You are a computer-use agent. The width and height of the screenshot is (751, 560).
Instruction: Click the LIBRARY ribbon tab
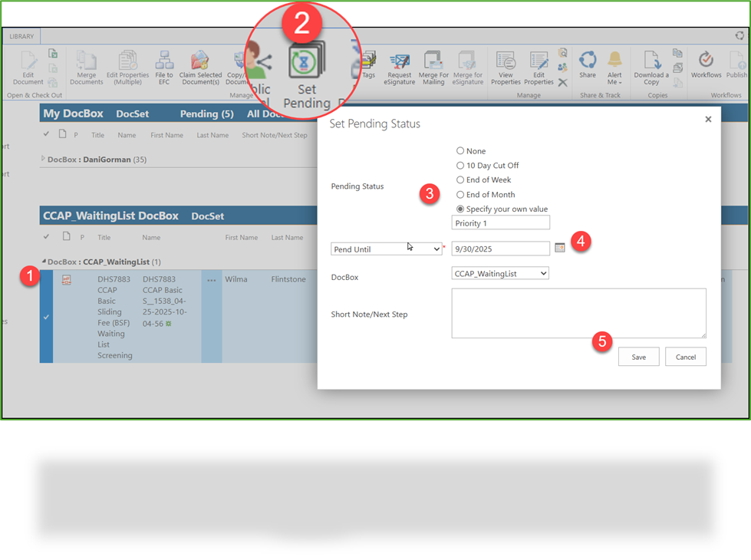coord(21,35)
